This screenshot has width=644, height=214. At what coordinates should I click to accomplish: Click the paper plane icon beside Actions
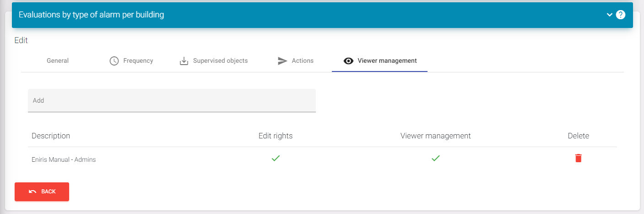pos(282,61)
